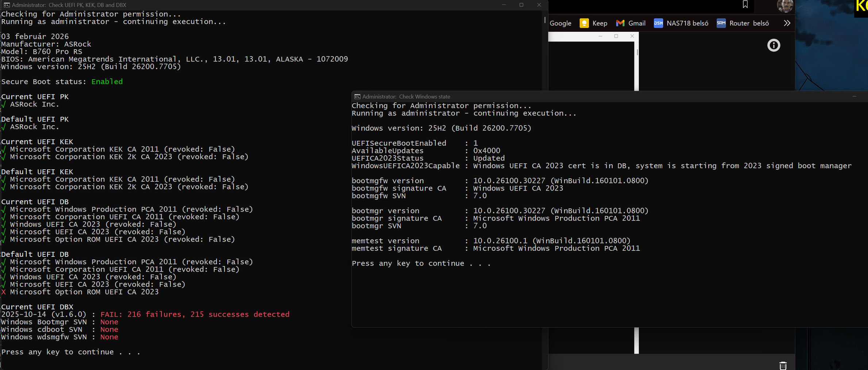Screen dimensions: 868x370
Task: Click the 'Manufacturer: ASRock' line
Action: pos(46,44)
